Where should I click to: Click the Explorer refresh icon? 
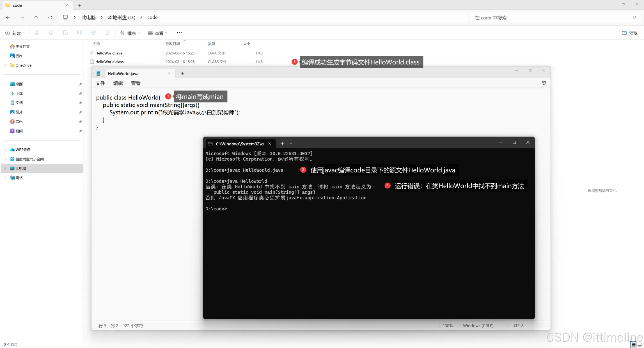coord(50,17)
